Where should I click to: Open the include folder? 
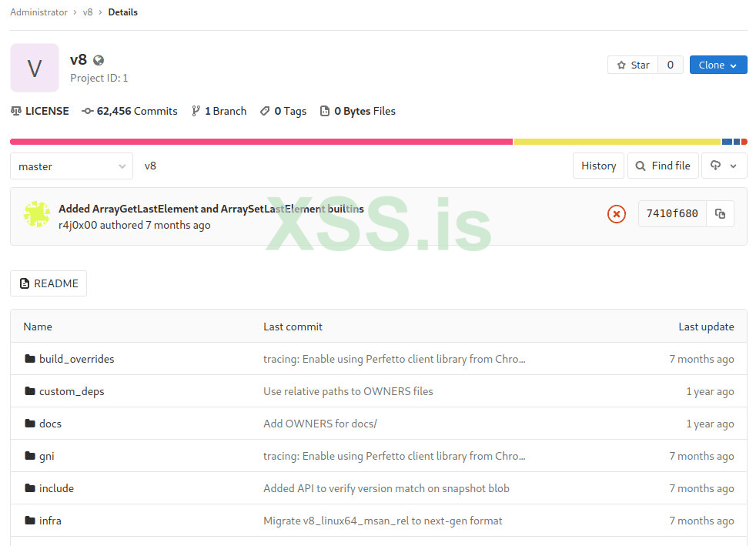click(x=56, y=488)
